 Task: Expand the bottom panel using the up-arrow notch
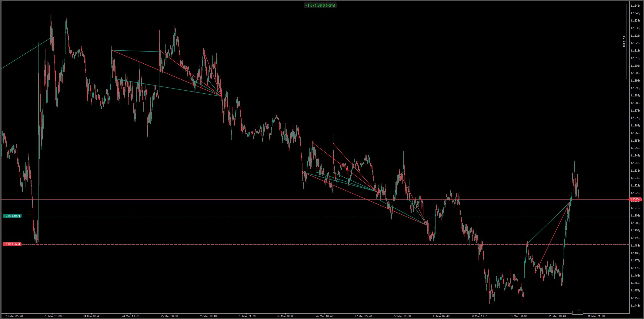[579, 311]
